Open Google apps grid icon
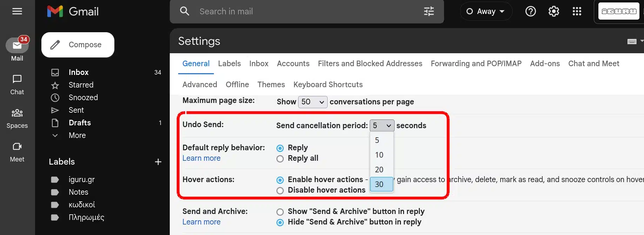644x235 pixels. 577,12
